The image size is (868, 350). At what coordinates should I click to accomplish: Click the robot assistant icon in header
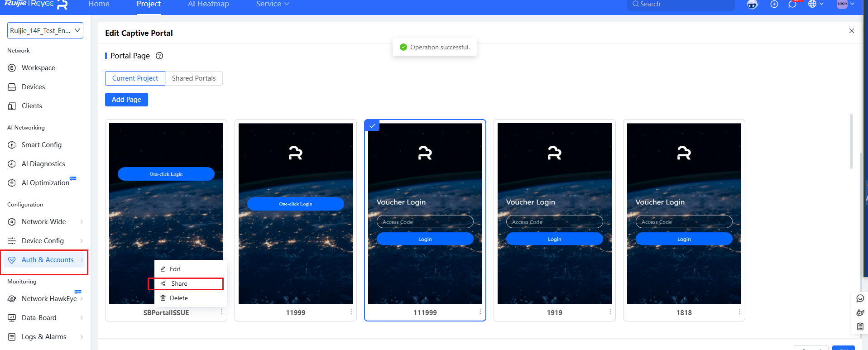pyautogui.click(x=752, y=4)
